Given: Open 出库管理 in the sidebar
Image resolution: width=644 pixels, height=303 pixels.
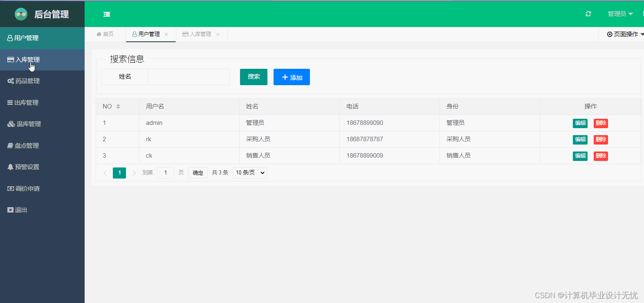Looking at the screenshot, I should pos(42,103).
